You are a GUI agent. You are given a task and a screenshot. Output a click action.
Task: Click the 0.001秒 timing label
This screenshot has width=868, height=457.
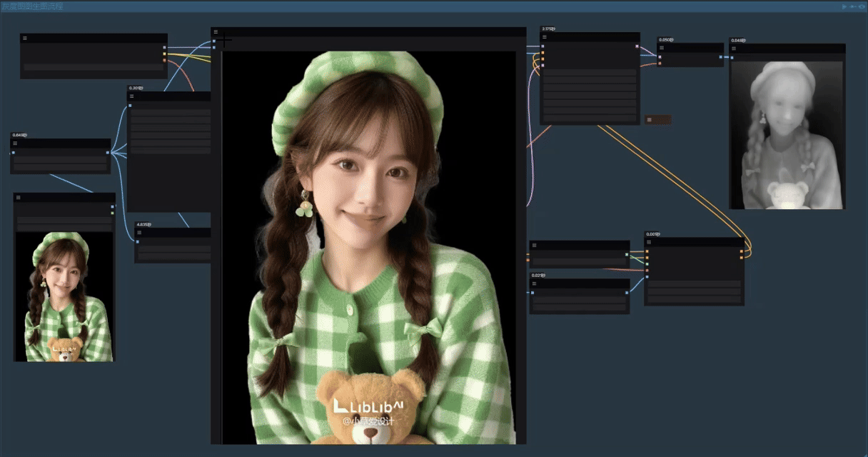tap(653, 234)
